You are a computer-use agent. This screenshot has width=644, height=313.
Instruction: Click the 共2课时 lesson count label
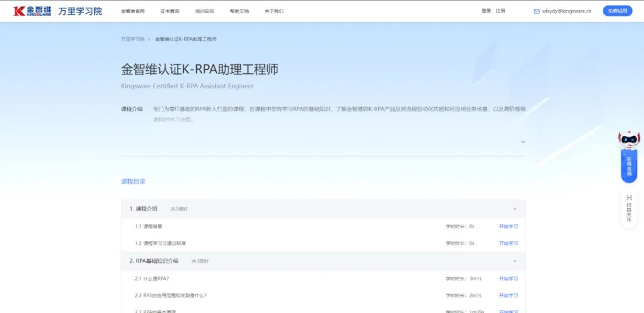(179, 209)
